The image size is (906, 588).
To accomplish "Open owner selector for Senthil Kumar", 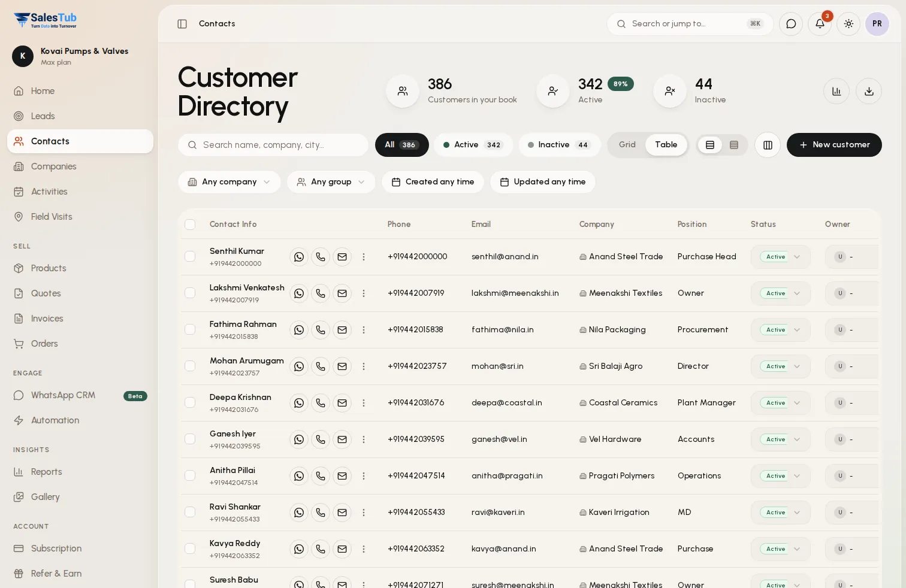I will point(851,257).
